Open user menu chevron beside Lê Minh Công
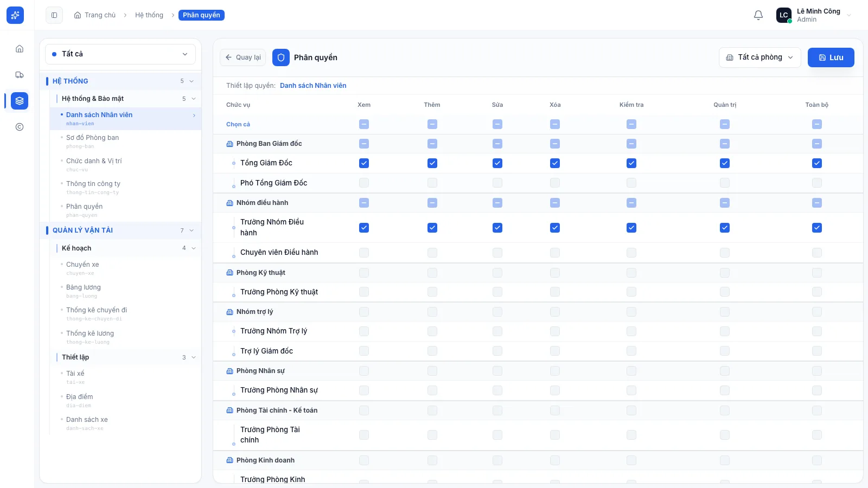 coord(849,15)
